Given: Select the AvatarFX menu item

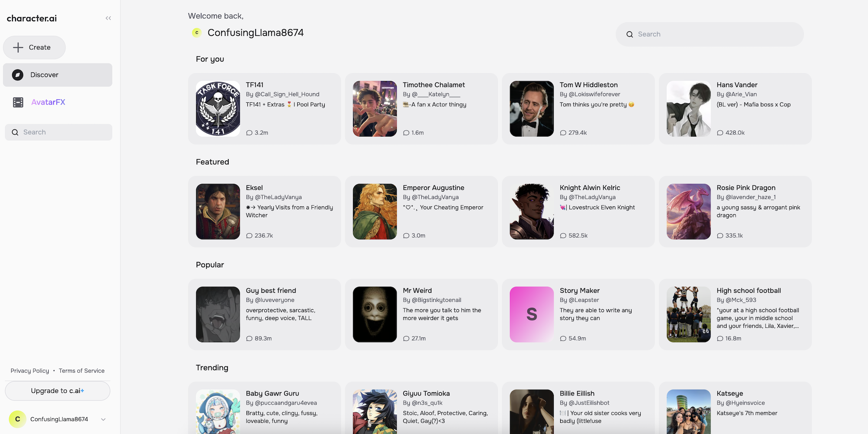Looking at the screenshot, I should [58, 102].
